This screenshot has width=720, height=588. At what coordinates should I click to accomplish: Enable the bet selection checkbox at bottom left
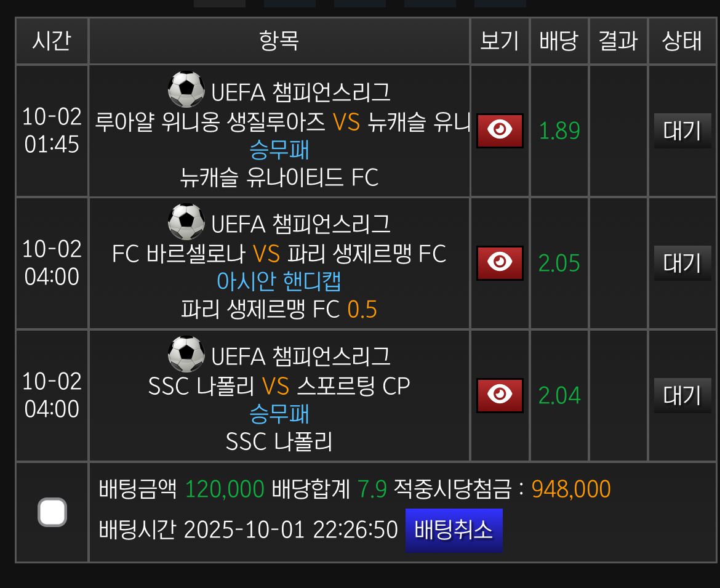click(52, 512)
